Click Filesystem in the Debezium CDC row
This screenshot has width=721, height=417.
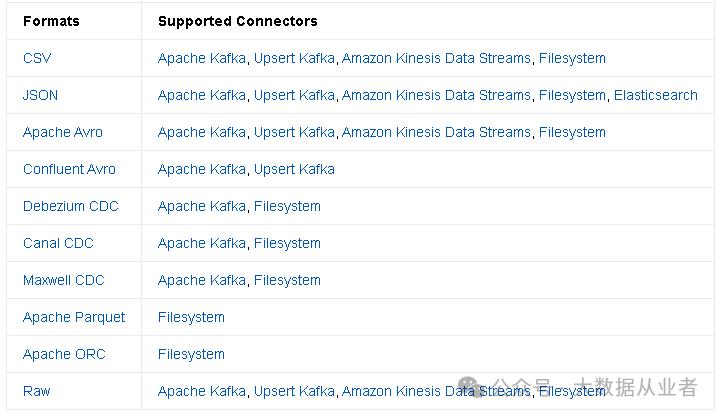287,206
